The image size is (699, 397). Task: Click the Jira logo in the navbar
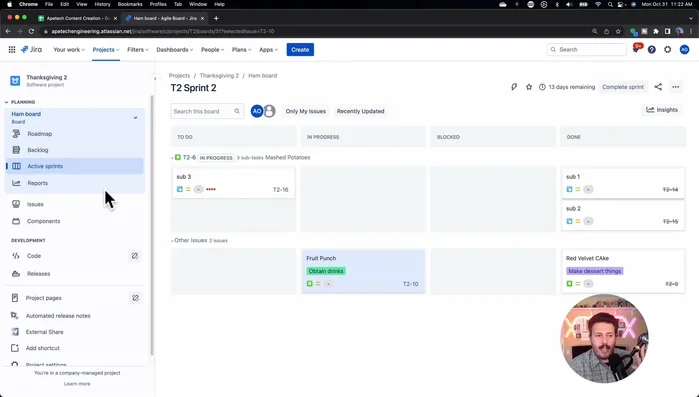(x=31, y=49)
